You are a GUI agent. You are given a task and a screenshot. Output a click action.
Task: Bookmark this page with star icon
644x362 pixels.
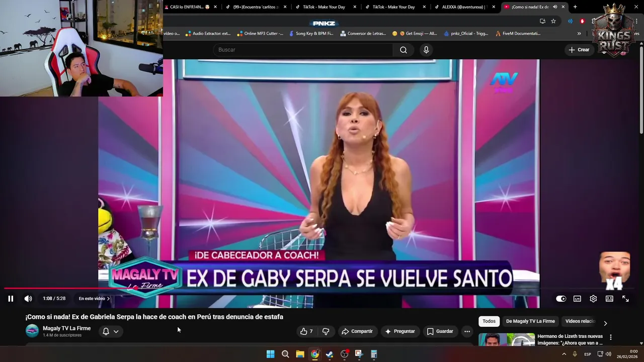pyautogui.click(x=553, y=21)
